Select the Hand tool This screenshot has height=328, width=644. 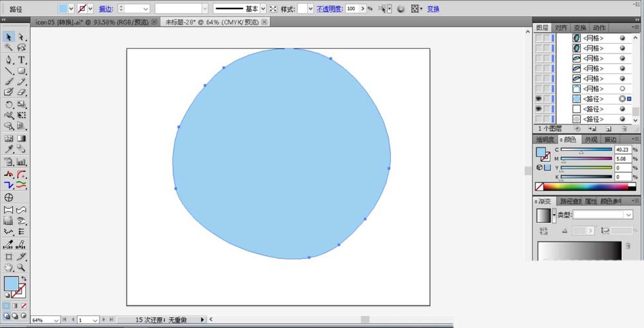coord(8,268)
